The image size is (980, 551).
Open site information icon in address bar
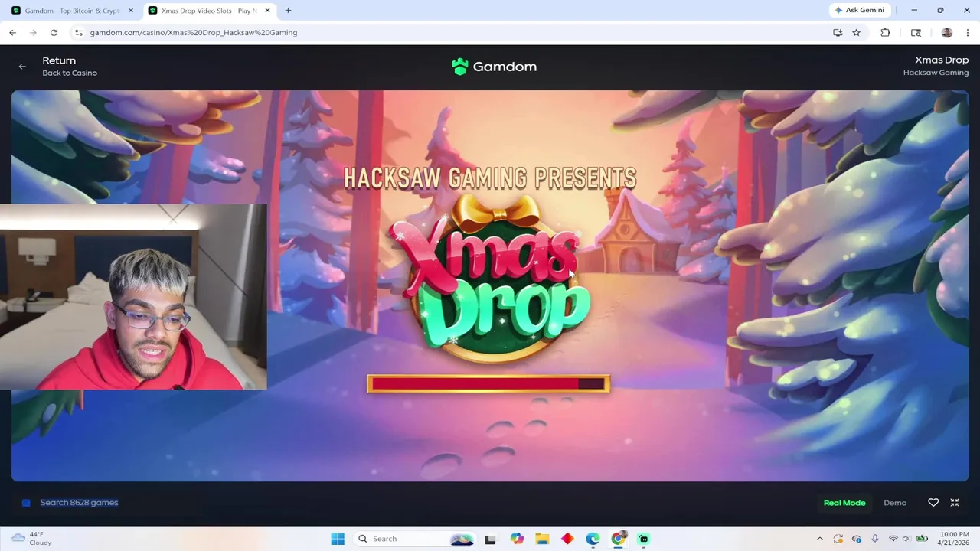(78, 32)
